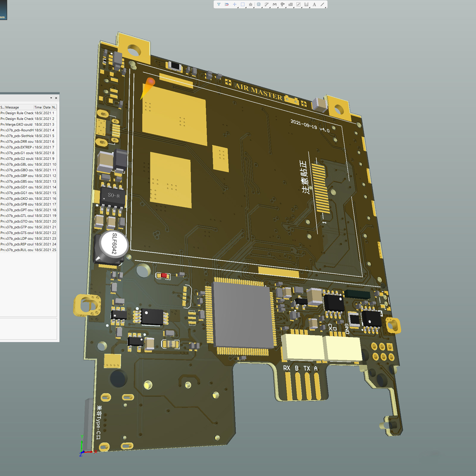Select the place polygon pour tool
Image resolution: width=476 pixels, height=476 pixels.
(291, 4)
